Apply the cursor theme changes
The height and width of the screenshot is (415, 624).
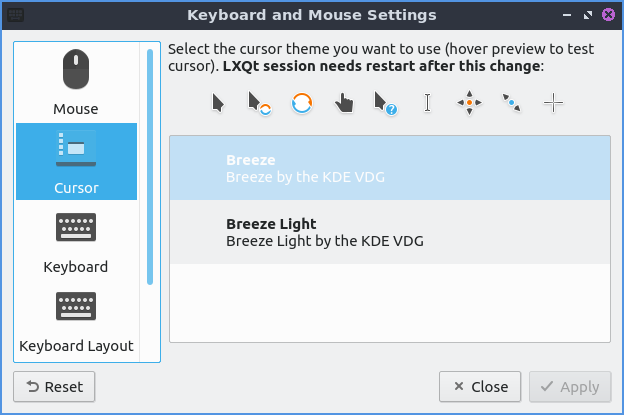tap(570, 386)
